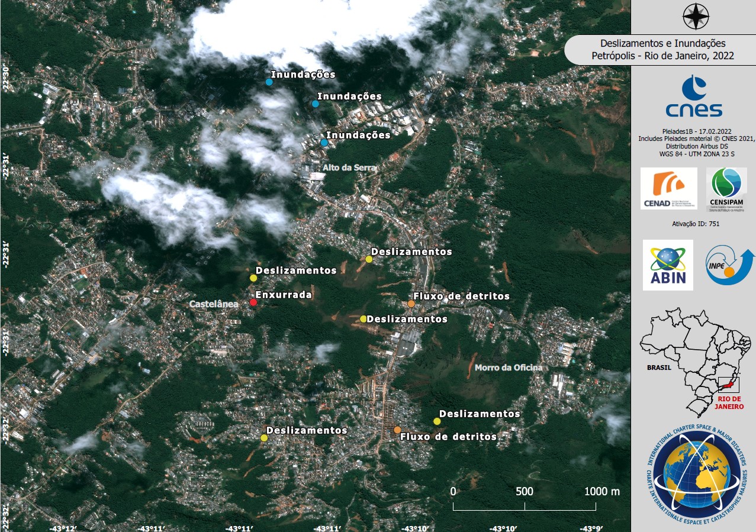Click the Morro da Oficina place label
Viewport: 756px width, 532px height.
pyautogui.click(x=508, y=367)
